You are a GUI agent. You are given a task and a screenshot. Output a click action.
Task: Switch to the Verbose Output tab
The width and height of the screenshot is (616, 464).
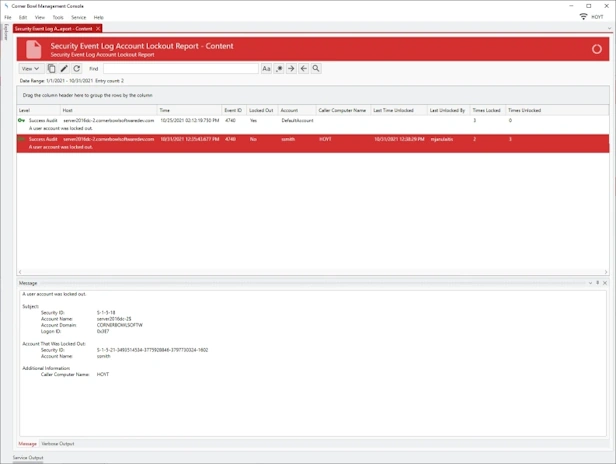click(x=58, y=443)
